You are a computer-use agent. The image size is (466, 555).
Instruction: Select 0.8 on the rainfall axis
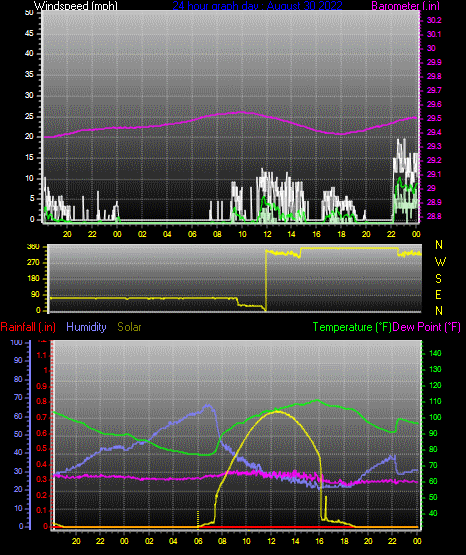pyautogui.click(x=42, y=402)
